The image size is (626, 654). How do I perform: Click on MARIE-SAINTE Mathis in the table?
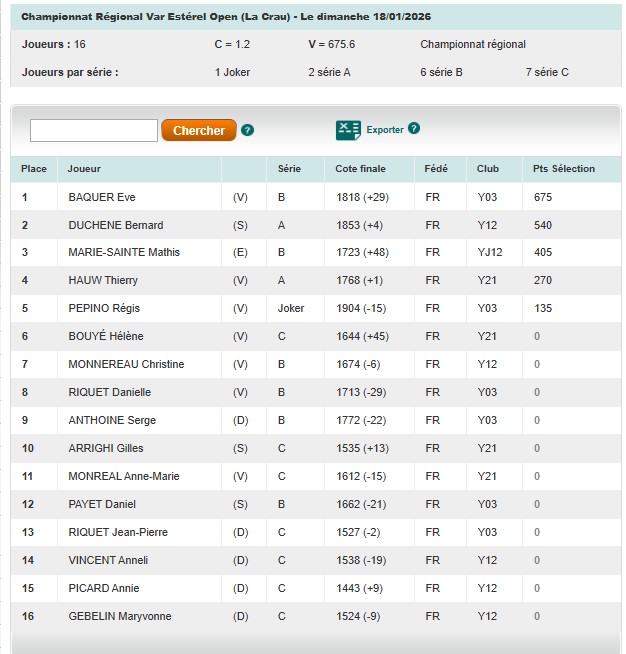click(x=124, y=252)
